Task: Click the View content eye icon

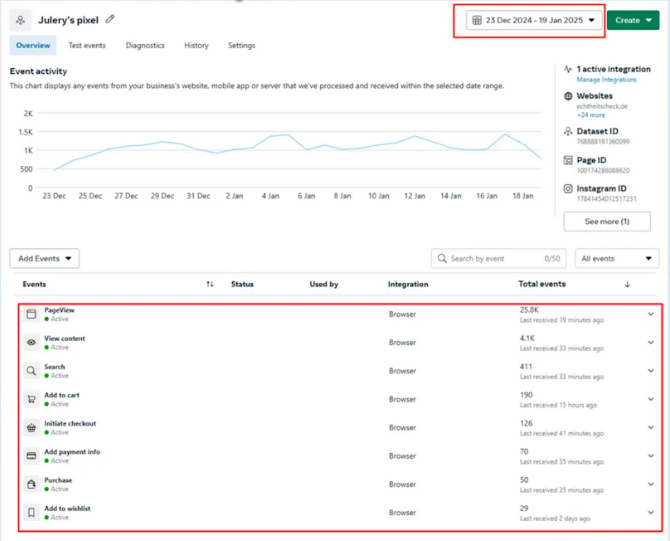Action: (x=31, y=342)
